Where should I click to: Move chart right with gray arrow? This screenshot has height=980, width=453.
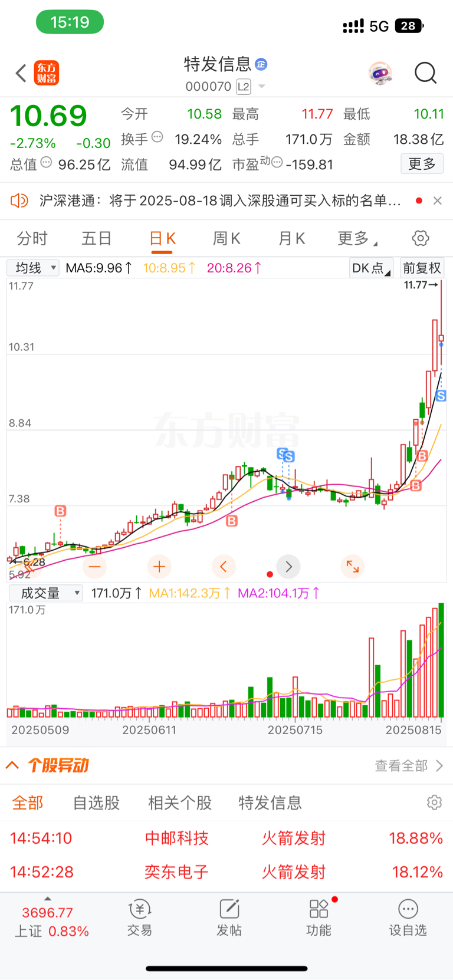click(288, 567)
